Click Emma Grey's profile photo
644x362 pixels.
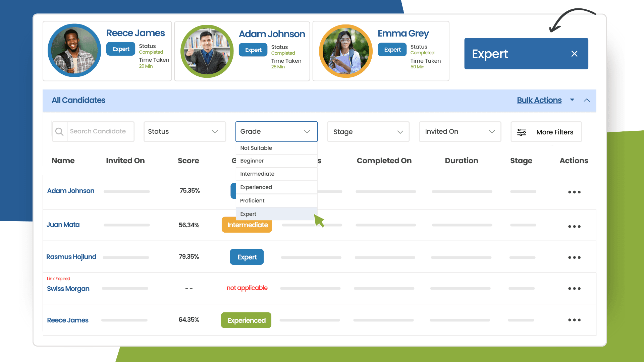(x=345, y=51)
